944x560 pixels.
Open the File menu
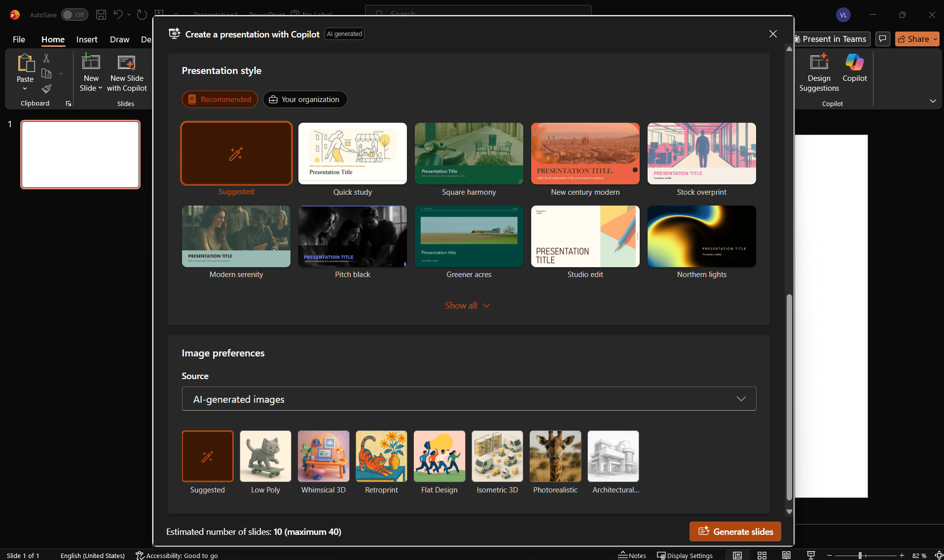pos(19,39)
